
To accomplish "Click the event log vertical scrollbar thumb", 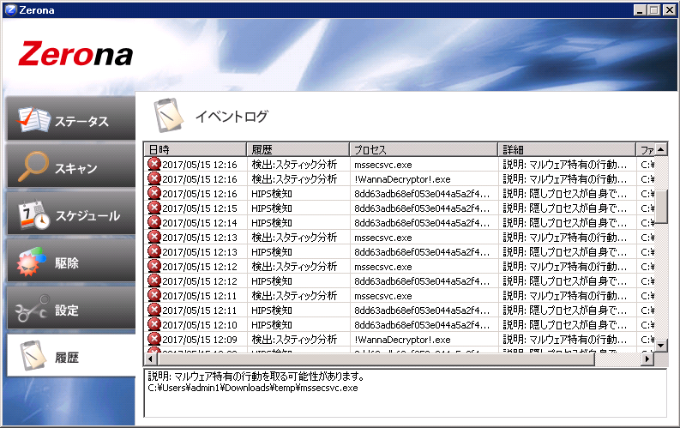I will 661,206.
